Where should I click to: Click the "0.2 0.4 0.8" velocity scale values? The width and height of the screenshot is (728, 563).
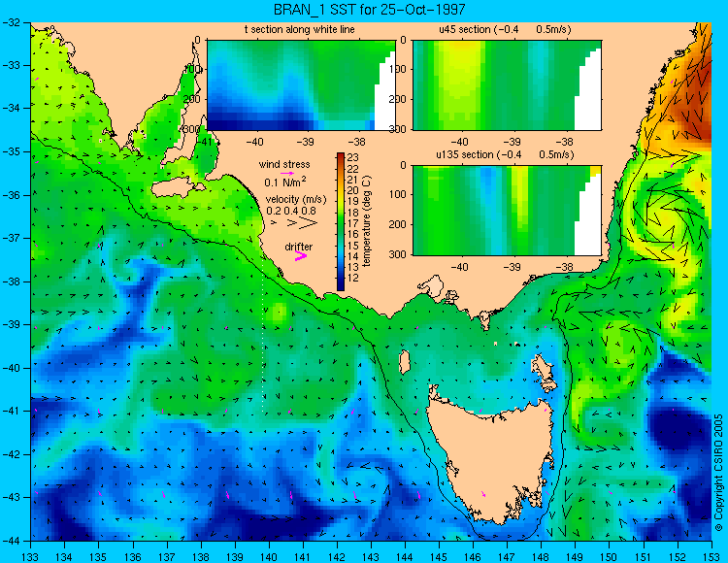click(x=290, y=211)
